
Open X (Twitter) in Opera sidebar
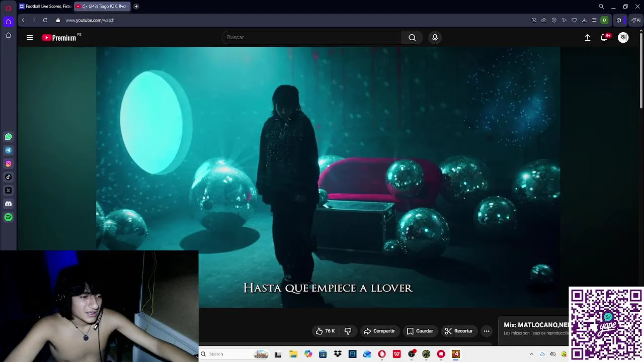click(8, 191)
